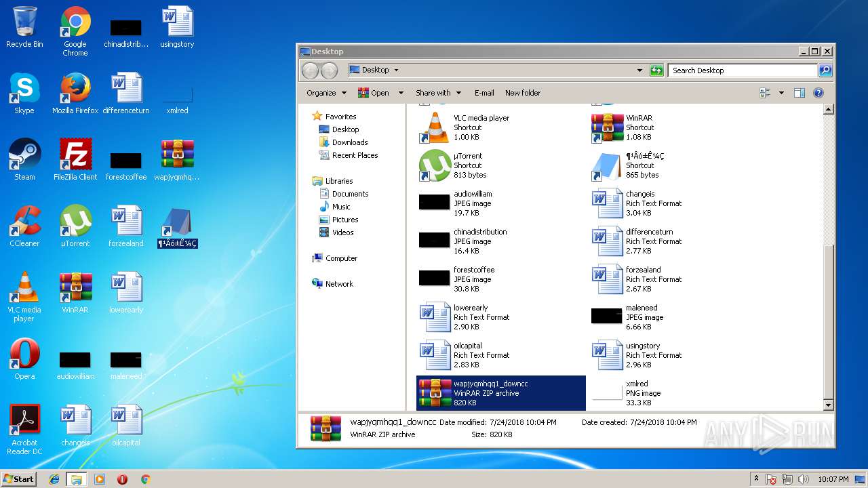Open VLC media player desktop shortcut

pos(24,298)
